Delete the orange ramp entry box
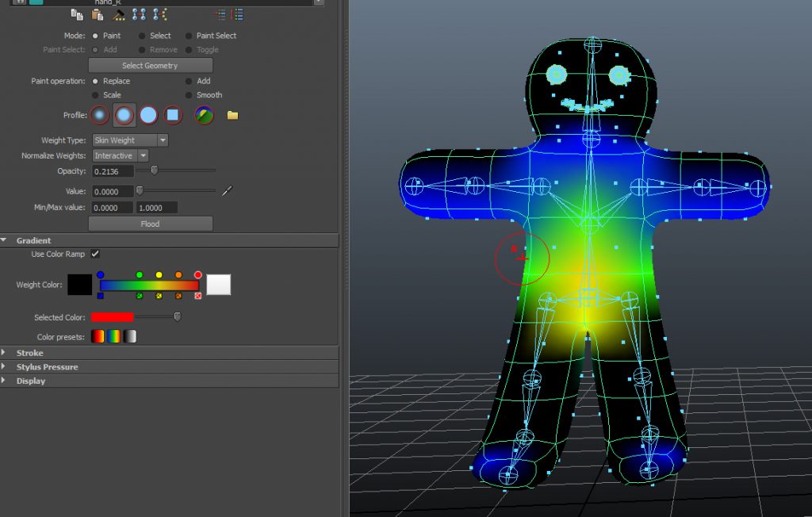 point(178,296)
